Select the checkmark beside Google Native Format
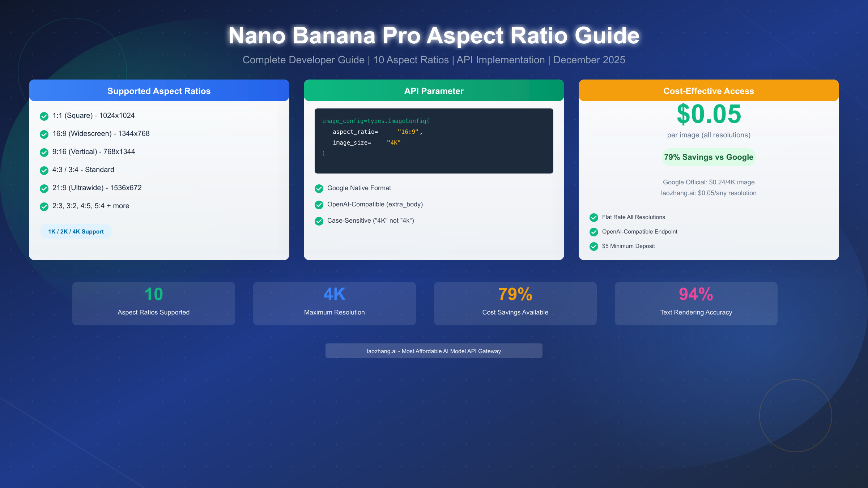 tap(319, 189)
